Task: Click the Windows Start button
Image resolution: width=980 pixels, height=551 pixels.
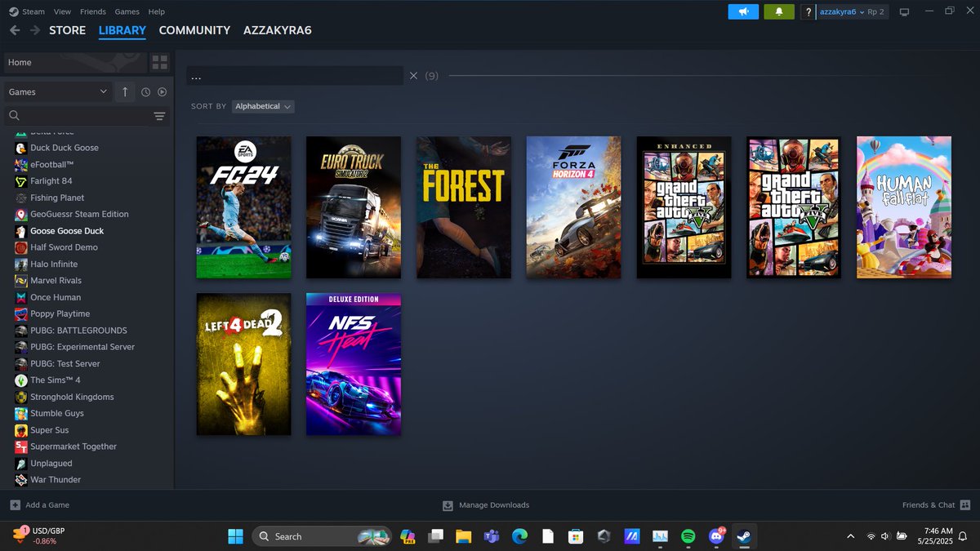Action: (235, 536)
